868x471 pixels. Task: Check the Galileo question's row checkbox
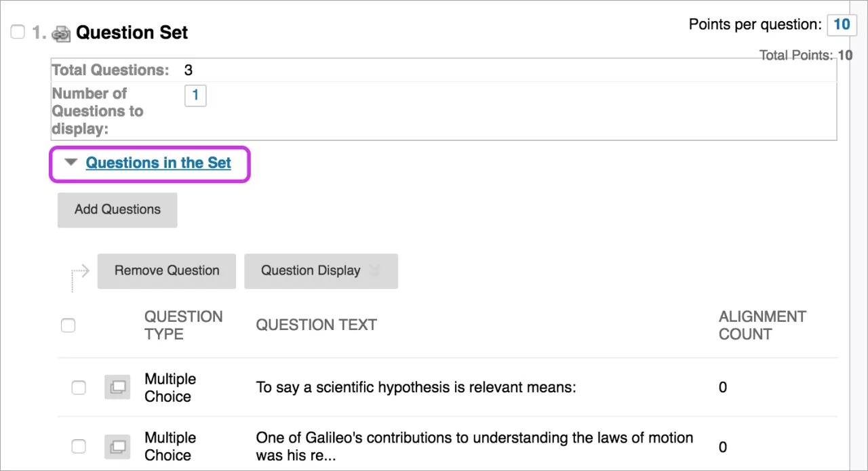pos(79,446)
